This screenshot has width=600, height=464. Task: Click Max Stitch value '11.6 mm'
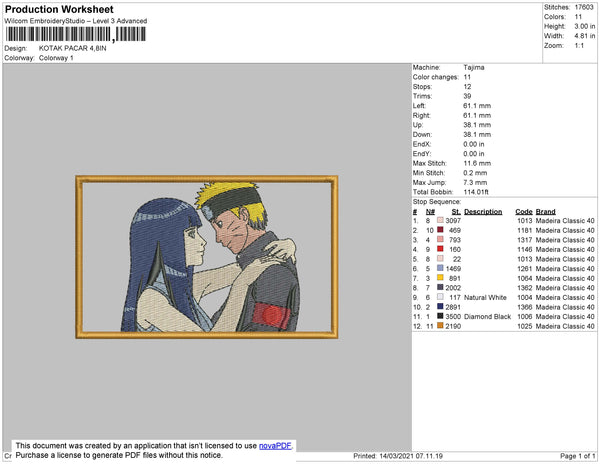[477, 163]
